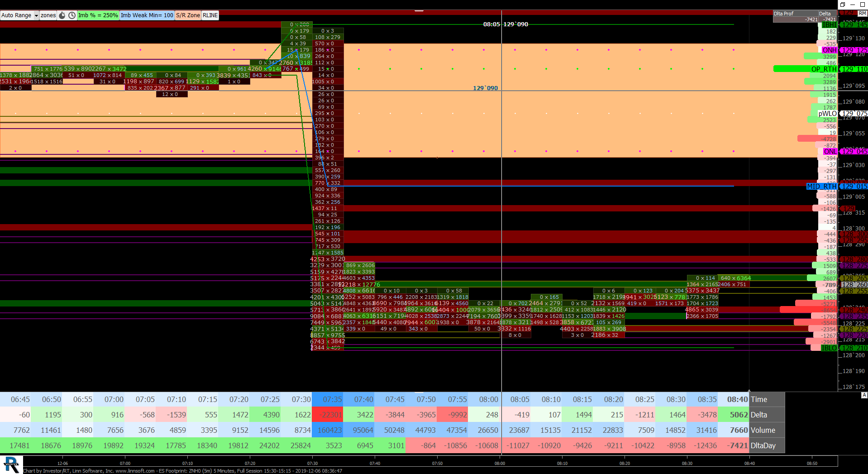Click the OP_RTH price marker

(824, 69)
